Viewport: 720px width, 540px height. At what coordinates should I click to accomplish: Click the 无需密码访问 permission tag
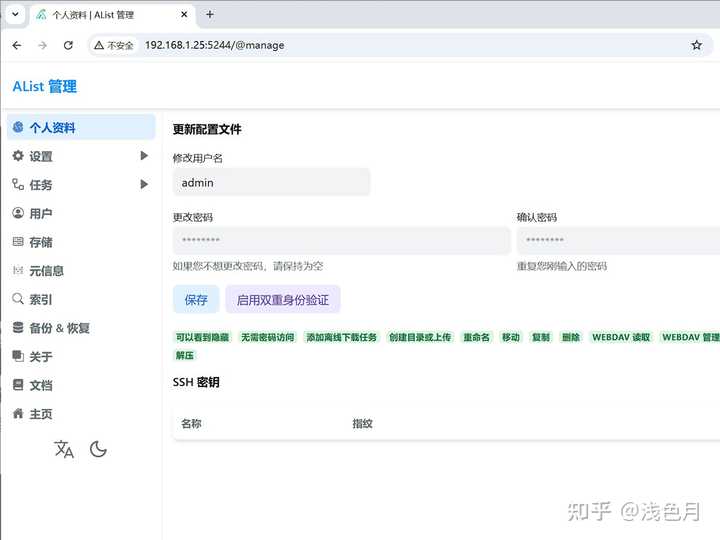point(268,338)
